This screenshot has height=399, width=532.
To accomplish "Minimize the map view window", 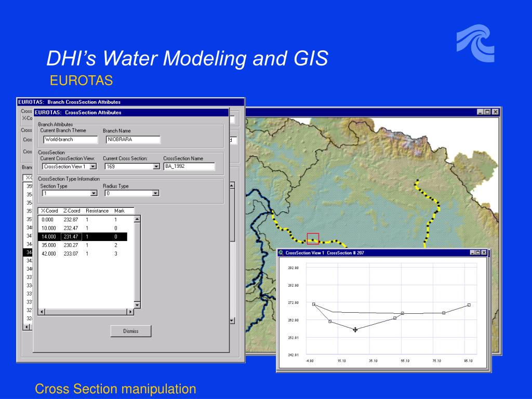I will 480,112.
